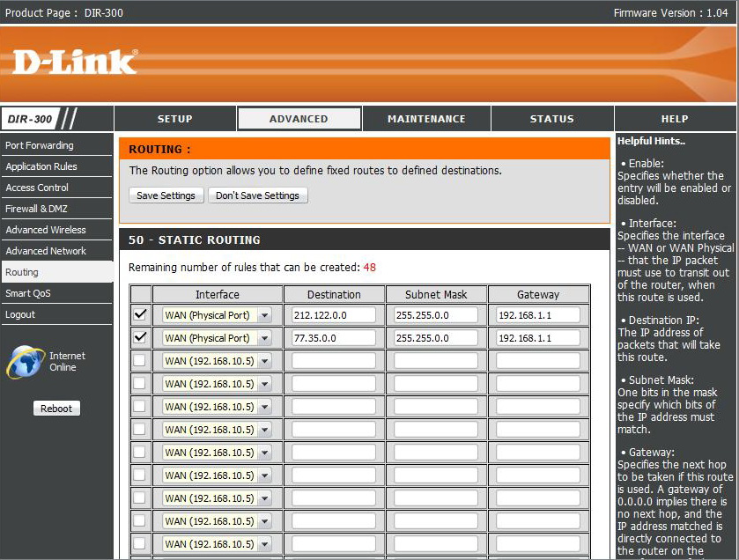Open interface dropdown in ninth route row
The width and height of the screenshot is (739, 560).
(x=217, y=498)
